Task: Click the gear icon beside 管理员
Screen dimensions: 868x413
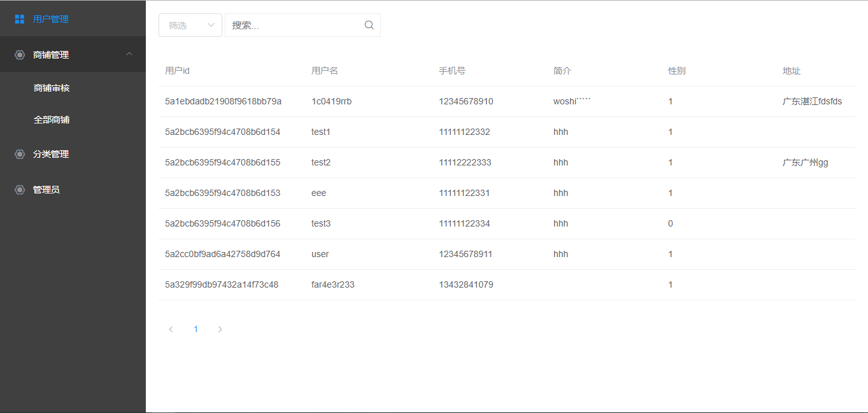Action: coord(20,190)
